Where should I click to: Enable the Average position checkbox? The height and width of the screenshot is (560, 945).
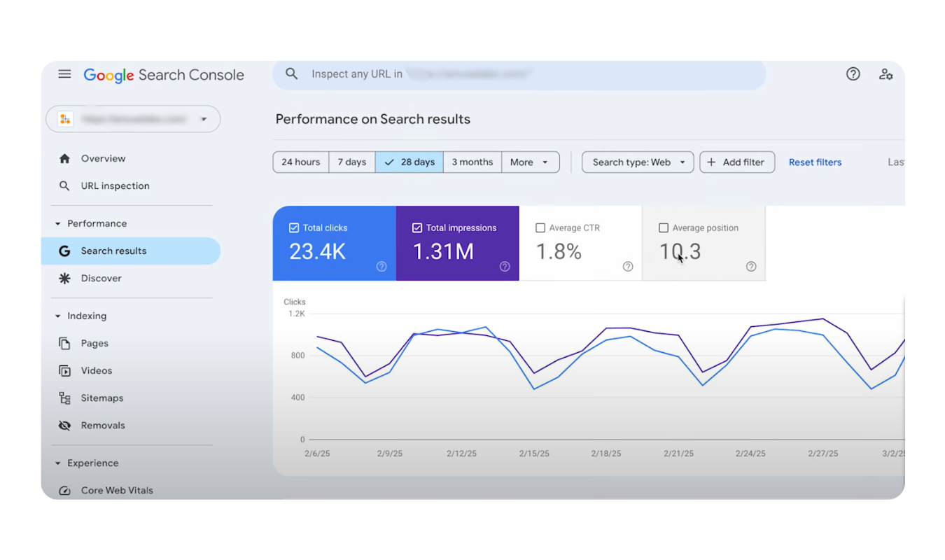664,227
